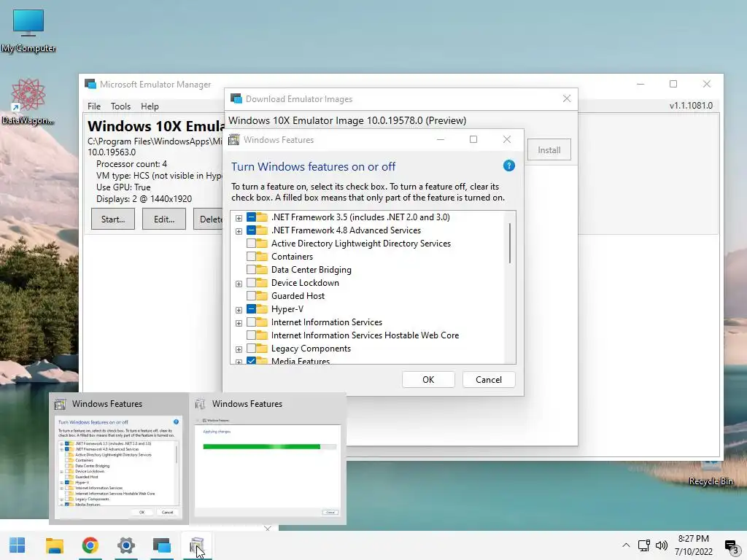
Task: Open the Windows Start menu
Action: tap(18, 545)
